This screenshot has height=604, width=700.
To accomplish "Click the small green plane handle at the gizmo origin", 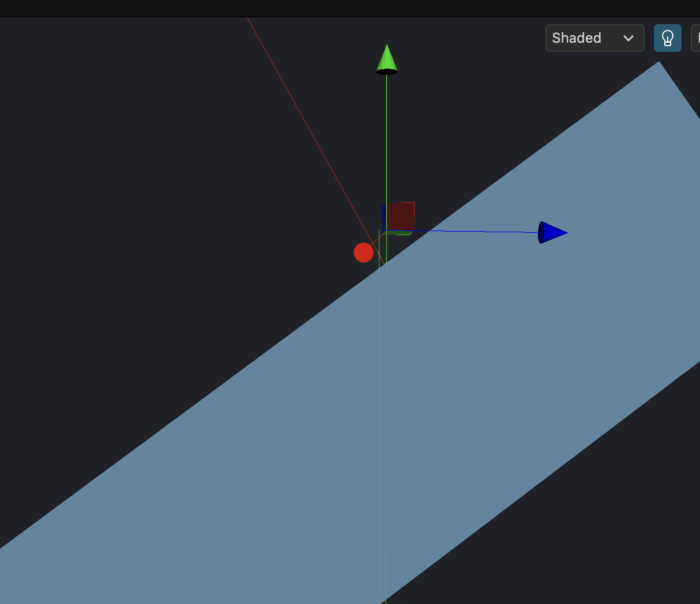I will (398, 233).
